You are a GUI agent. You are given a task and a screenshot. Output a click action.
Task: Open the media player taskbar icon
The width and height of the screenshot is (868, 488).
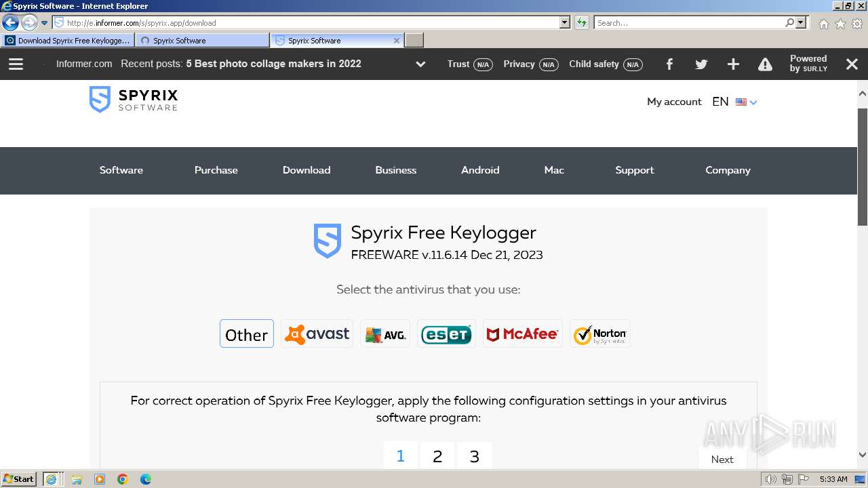[100, 479]
